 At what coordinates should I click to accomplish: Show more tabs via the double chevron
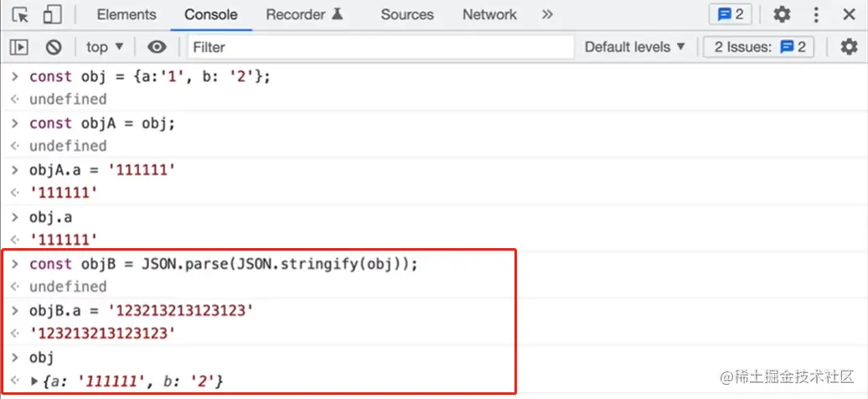547,14
